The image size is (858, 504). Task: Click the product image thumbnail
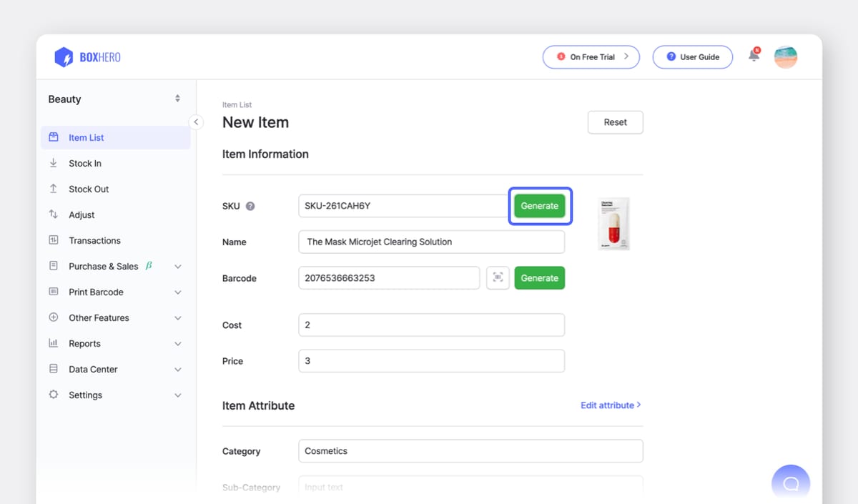(612, 223)
